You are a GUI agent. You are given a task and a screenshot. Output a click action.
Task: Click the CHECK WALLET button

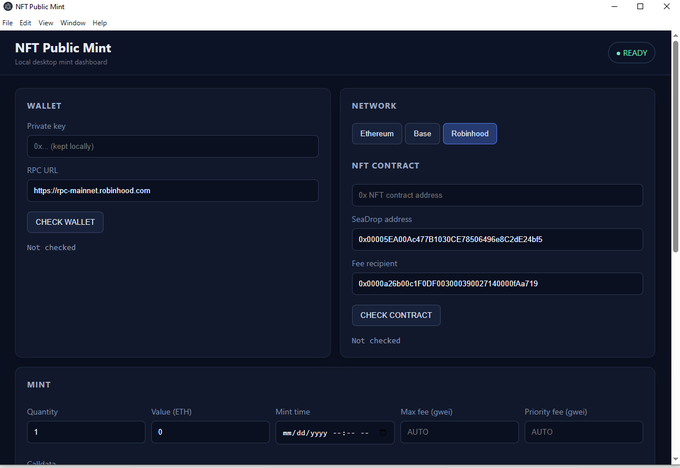click(65, 222)
